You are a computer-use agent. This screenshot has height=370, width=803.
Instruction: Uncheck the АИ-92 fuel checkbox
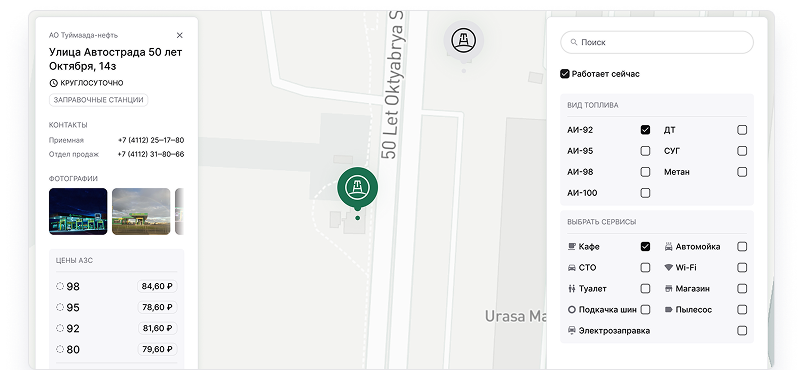[645, 130]
